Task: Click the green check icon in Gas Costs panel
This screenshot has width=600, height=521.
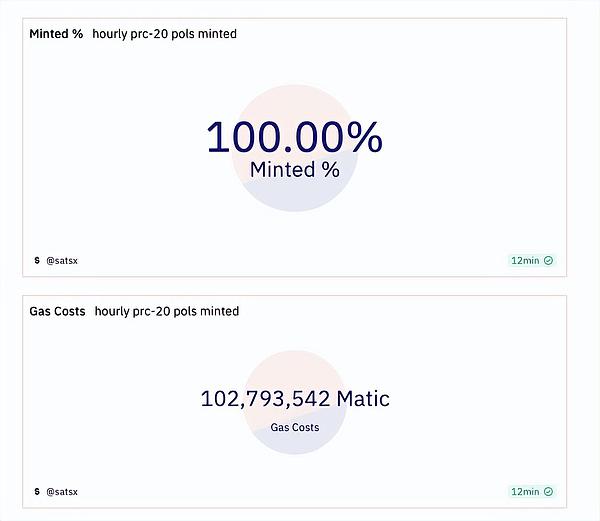Action: [548, 491]
